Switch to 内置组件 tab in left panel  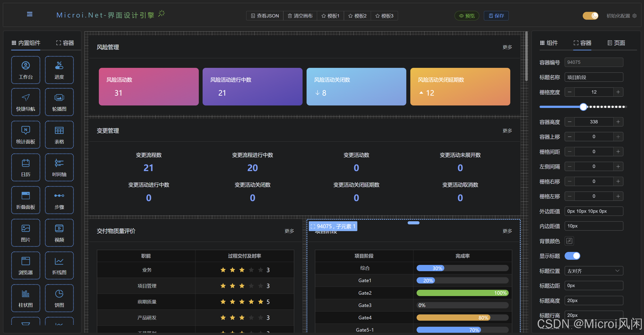click(26, 43)
